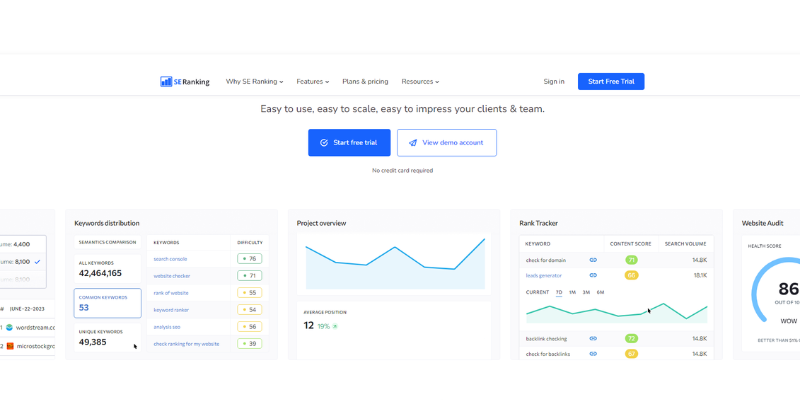
Task: Click the SE Ranking logo
Action: coord(185,82)
